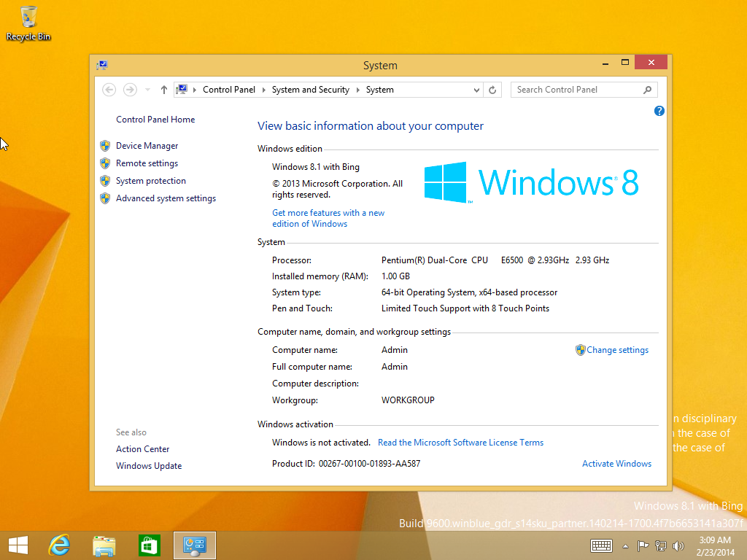
Task: Click the UAC shield beside Change settings
Action: (579, 350)
